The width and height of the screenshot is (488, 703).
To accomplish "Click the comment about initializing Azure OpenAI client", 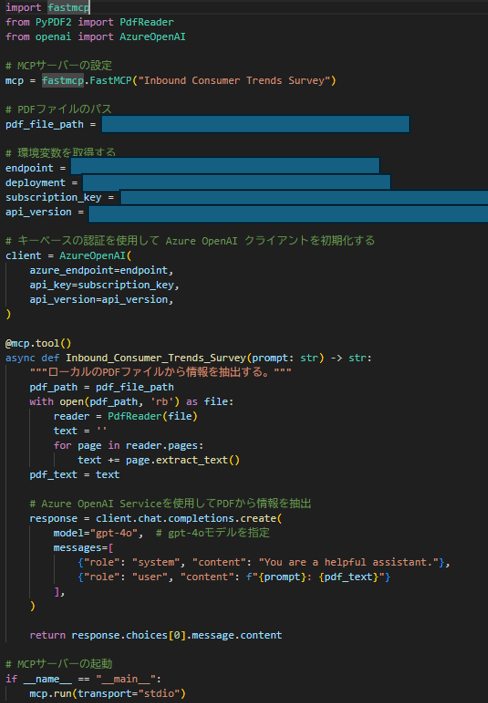I will 190,241.
